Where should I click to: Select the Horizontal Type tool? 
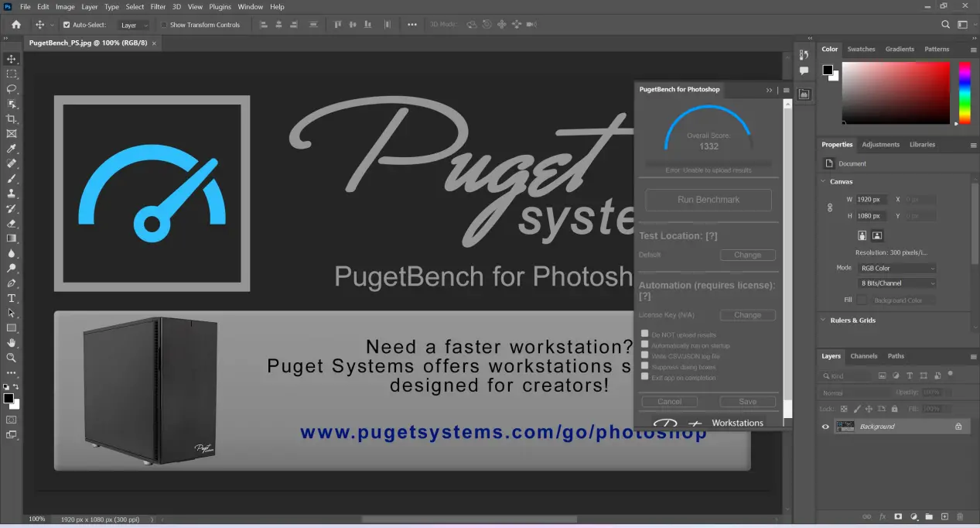point(12,298)
